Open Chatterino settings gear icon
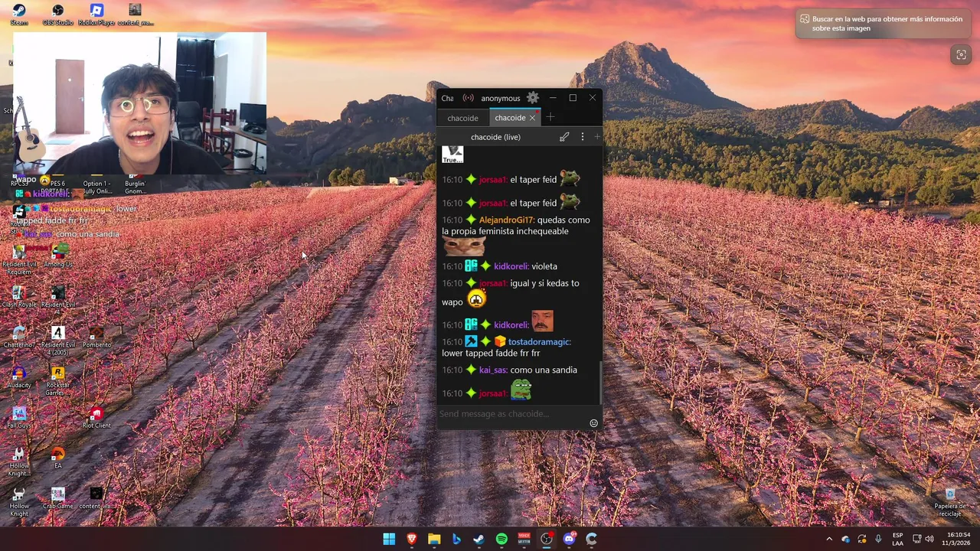Viewport: 980px width, 551px height. pos(533,98)
